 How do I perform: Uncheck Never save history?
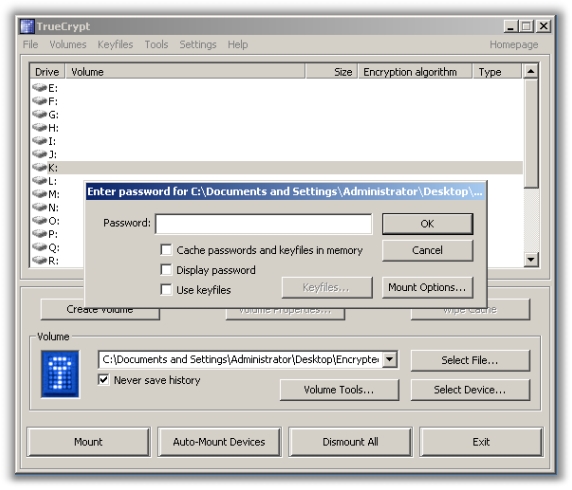pyautogui.click(x=104, y=380)
